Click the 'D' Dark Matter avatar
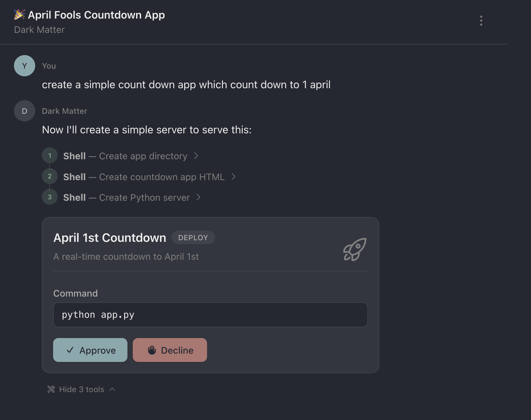Screen dimensions: 531x420 click(24, 111)
